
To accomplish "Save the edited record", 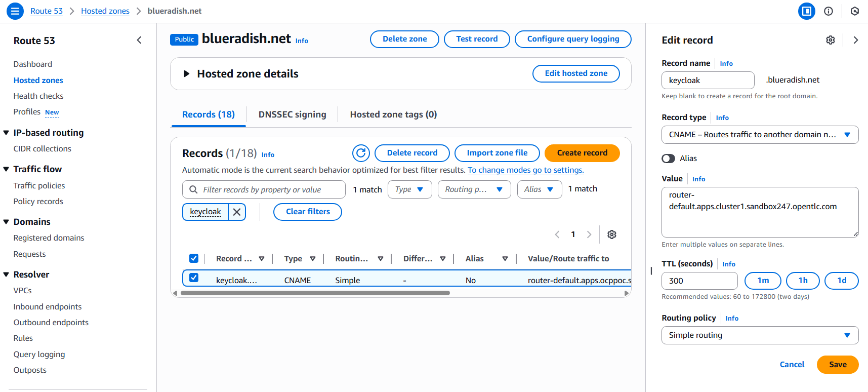I will coord(838,365).
